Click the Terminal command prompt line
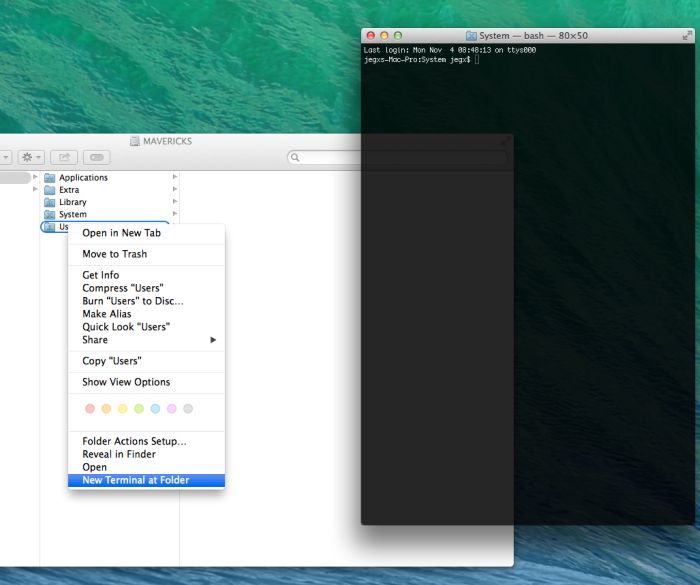This screenshot has width=700, height=585. click(x=421, y=59)
